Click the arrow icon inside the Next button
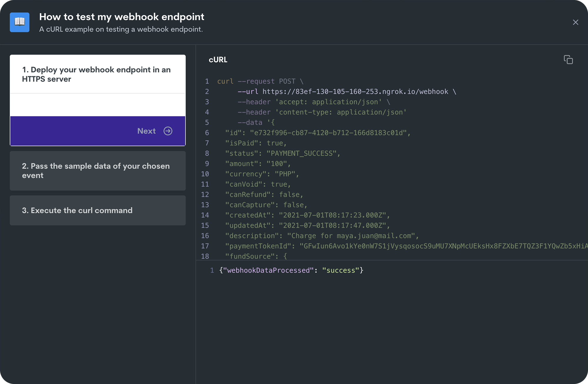Viewport: 588px width, 384px height. click(x=168, y=131)
